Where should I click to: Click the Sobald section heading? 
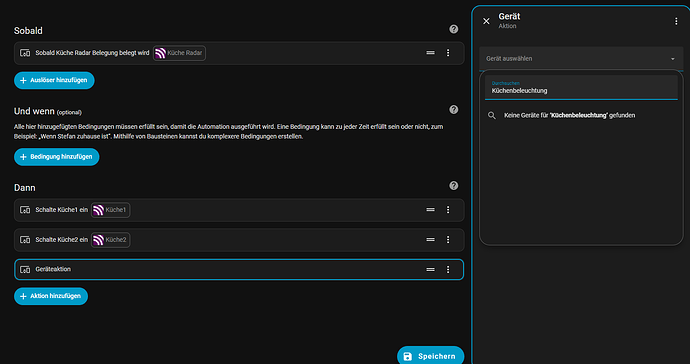tap(28, 31)
